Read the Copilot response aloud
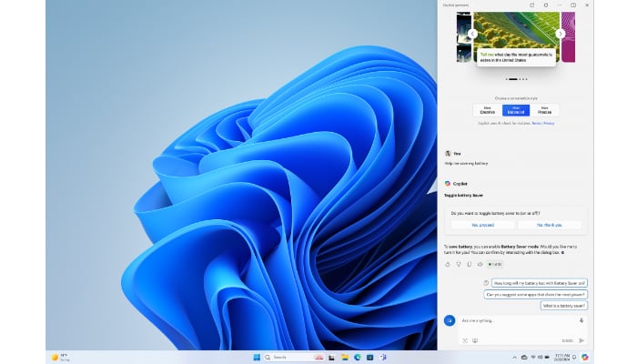637x364 pixels. coord(480,265)
